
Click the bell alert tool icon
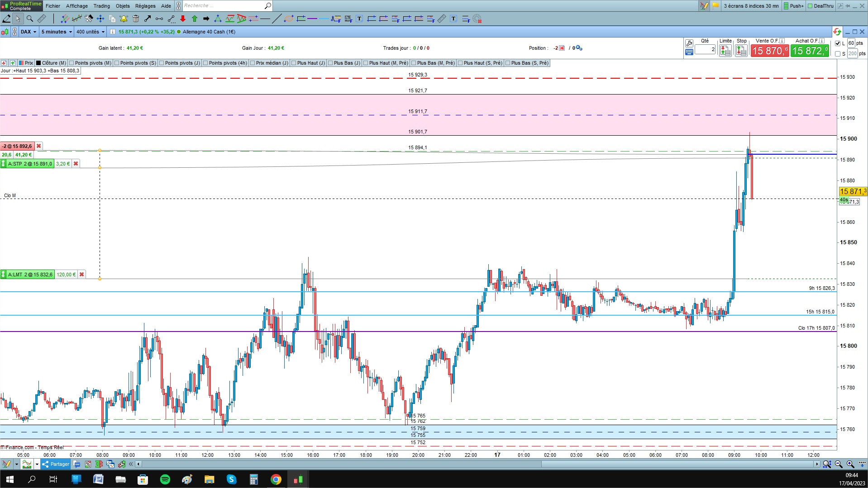pyautogui.click(x=124, y=19)
